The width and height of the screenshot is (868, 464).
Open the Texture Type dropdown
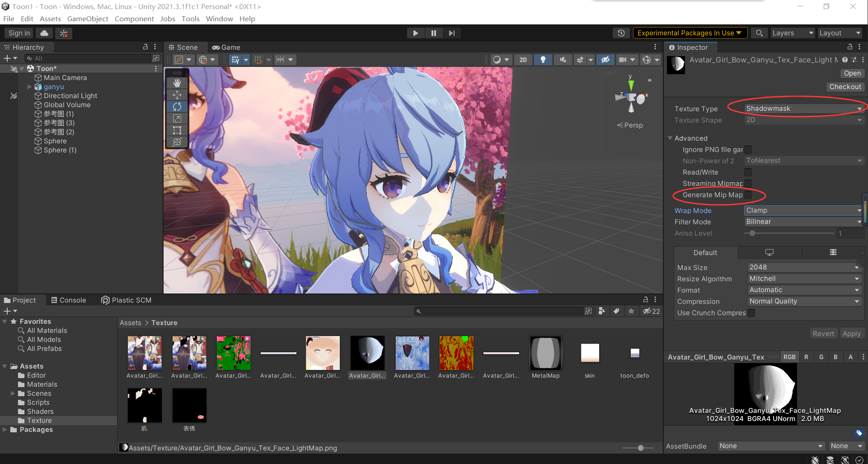pyautogui.click(x=804, y=109)
